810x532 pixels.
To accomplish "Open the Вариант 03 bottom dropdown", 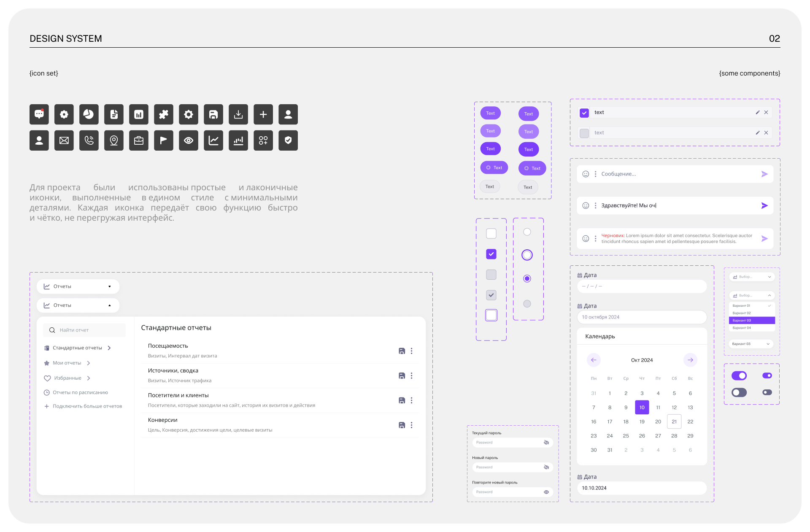I will tap(751, 344).
